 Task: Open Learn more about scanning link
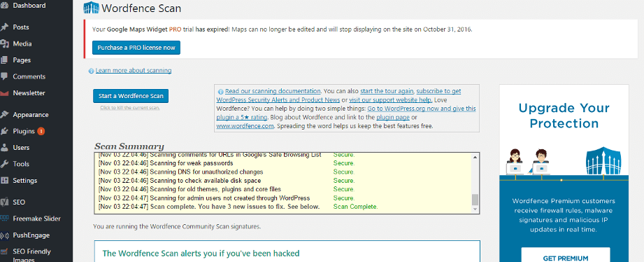click(x=134, y=70)
